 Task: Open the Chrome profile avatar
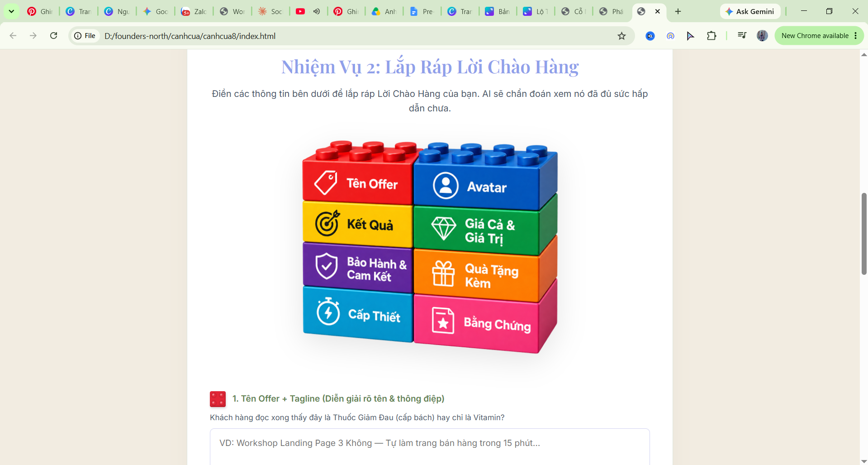(762, 35)
